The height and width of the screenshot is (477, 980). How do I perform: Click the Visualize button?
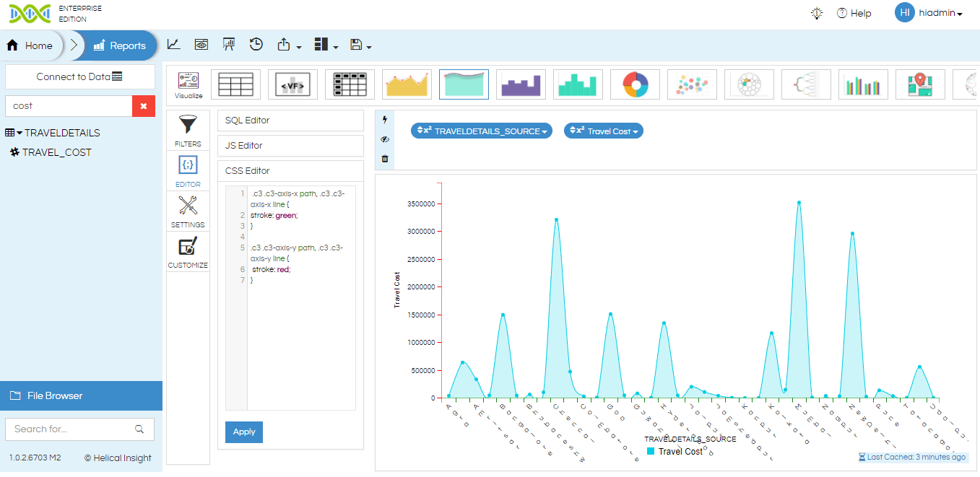click(188, 84)
